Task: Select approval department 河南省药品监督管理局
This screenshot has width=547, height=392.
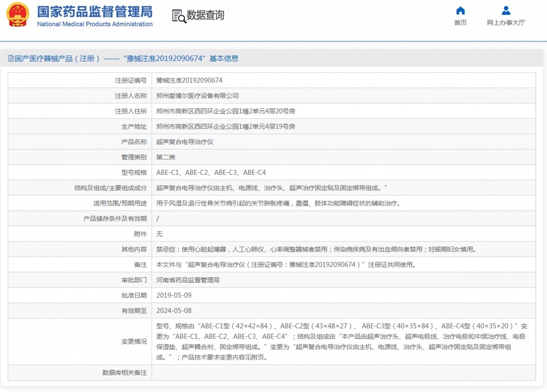Action: 188,280
